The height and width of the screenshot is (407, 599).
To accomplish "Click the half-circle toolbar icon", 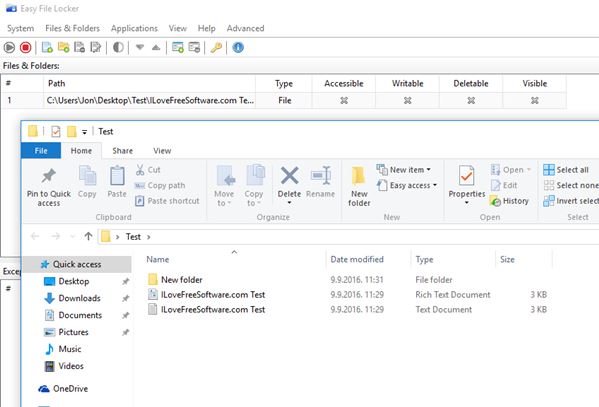I will point(118,48).
